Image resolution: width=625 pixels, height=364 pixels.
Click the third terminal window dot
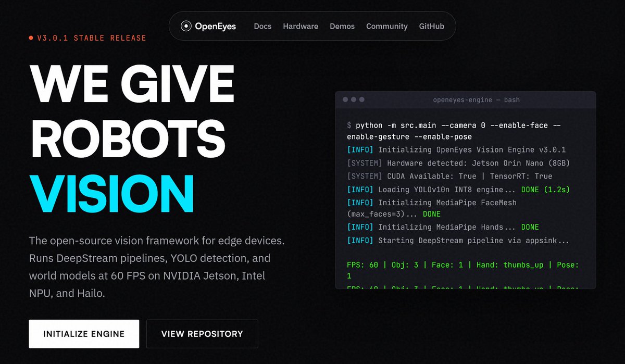pyautogui.click(x=362, y=99)
